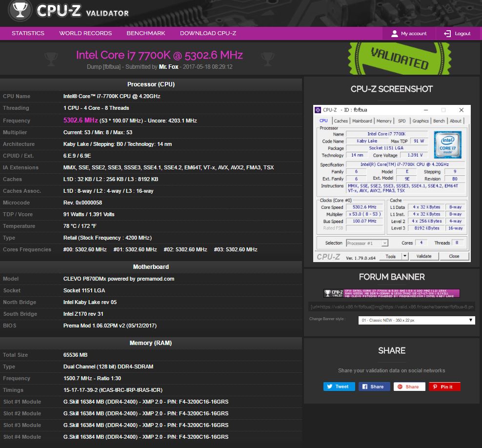Click the trophy right of the title

(267, 59)
